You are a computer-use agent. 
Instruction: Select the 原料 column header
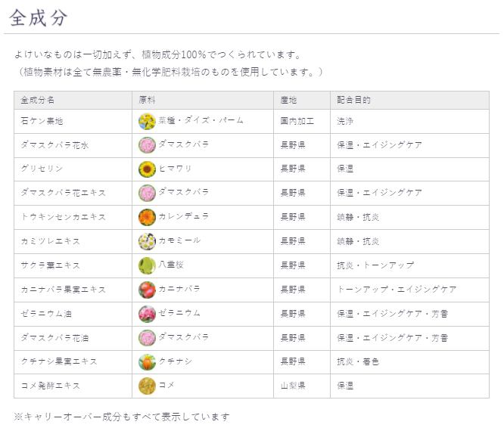coord(147,100)
